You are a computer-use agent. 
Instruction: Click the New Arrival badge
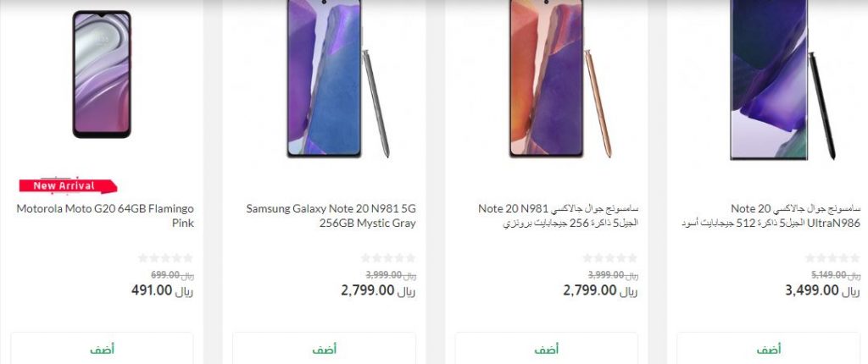(x=68, y=186)
